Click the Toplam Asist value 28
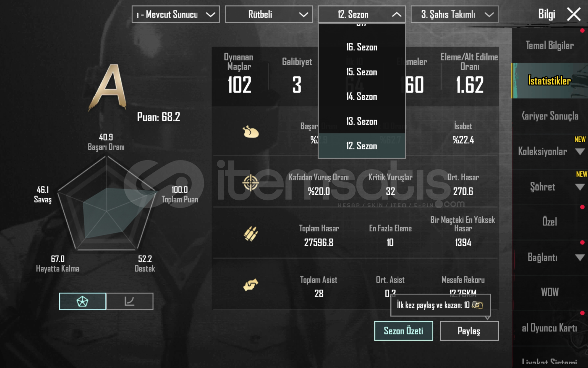The image size is (588, 368). click(319, 294)
